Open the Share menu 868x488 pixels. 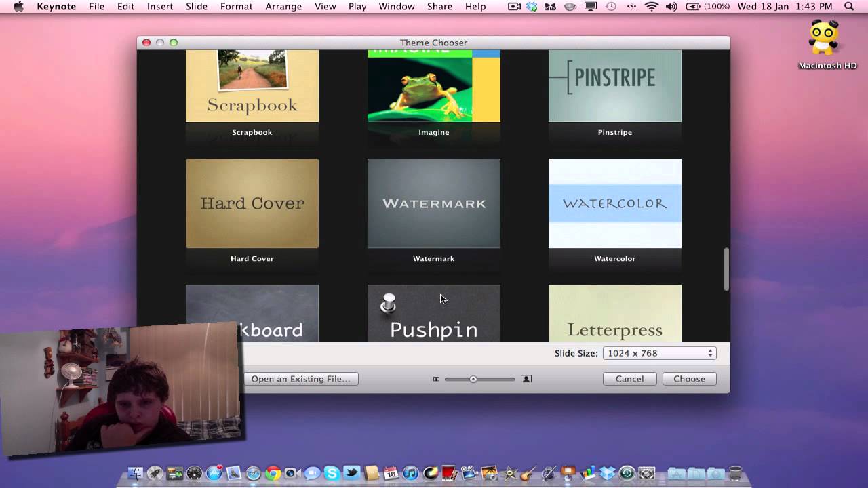(439, 6)
